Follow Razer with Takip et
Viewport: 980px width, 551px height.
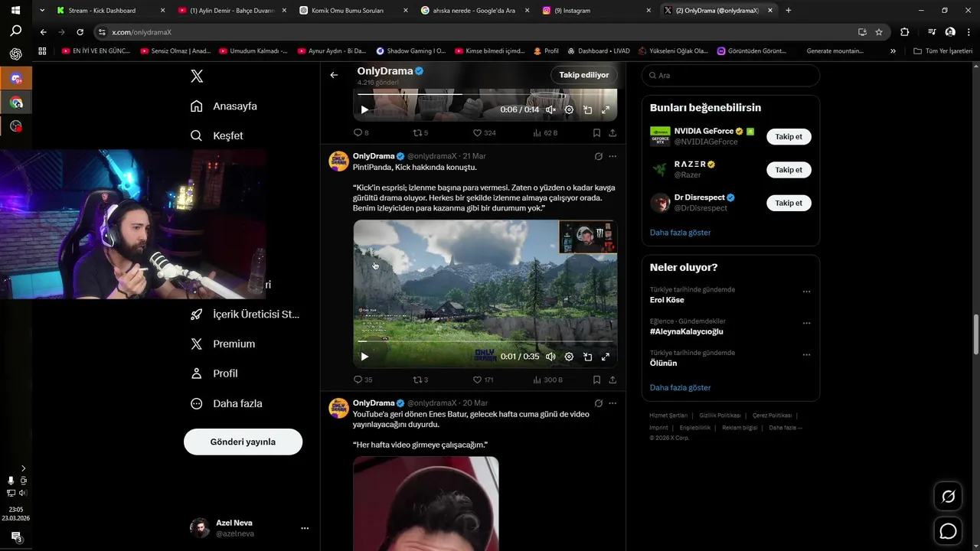click(x=789, y=170)
